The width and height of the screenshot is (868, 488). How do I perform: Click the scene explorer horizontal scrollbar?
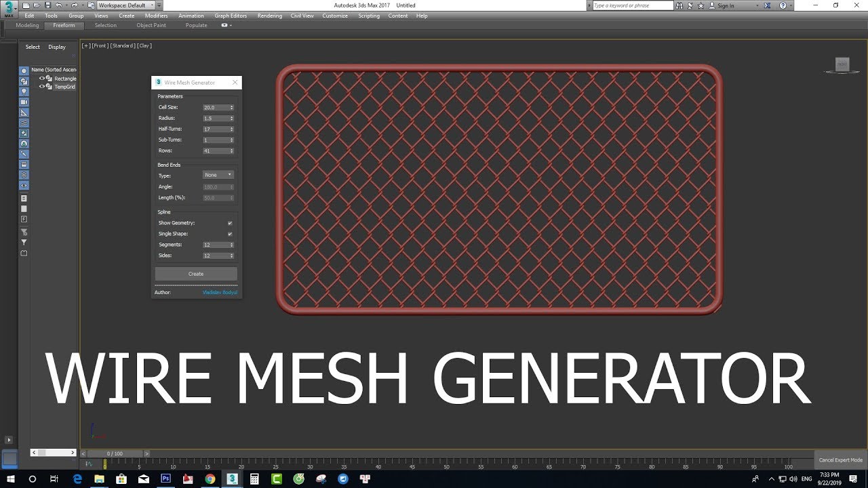54,453
